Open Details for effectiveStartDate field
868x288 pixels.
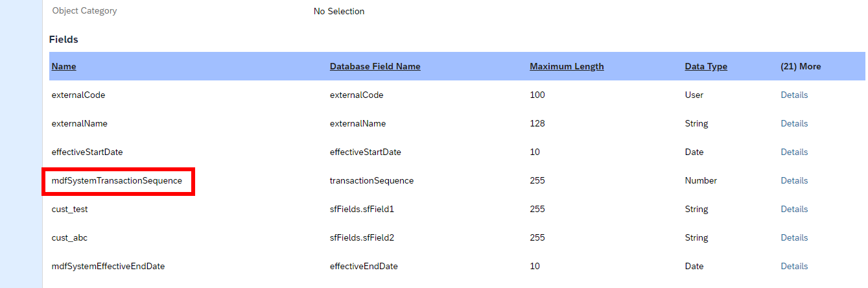(794, 152)
